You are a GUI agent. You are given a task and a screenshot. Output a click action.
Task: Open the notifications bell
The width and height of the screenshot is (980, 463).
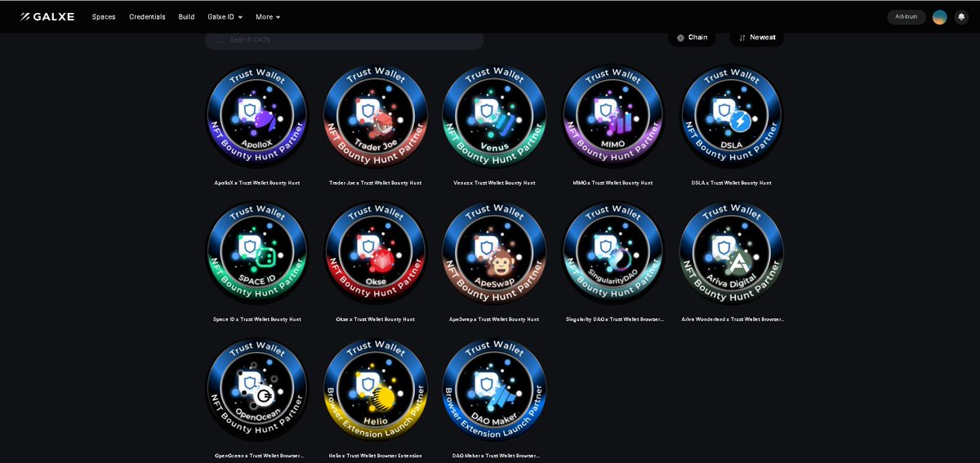coord(961,17)
